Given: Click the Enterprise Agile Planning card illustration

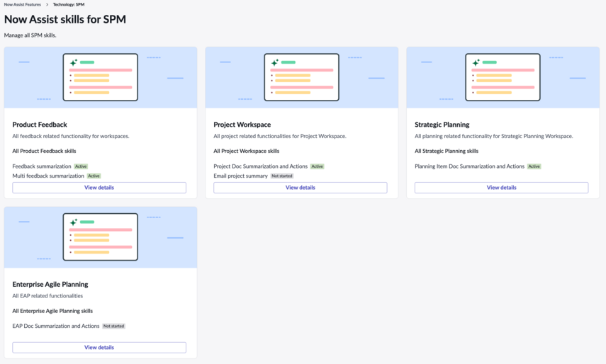Looking at the screenshot, I should coord(101,237).
